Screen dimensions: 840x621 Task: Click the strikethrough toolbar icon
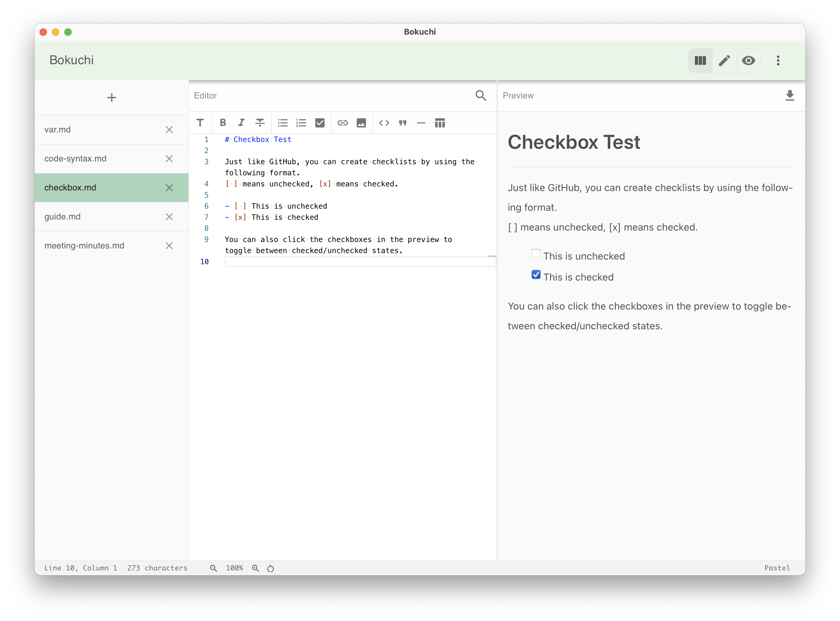260,123
